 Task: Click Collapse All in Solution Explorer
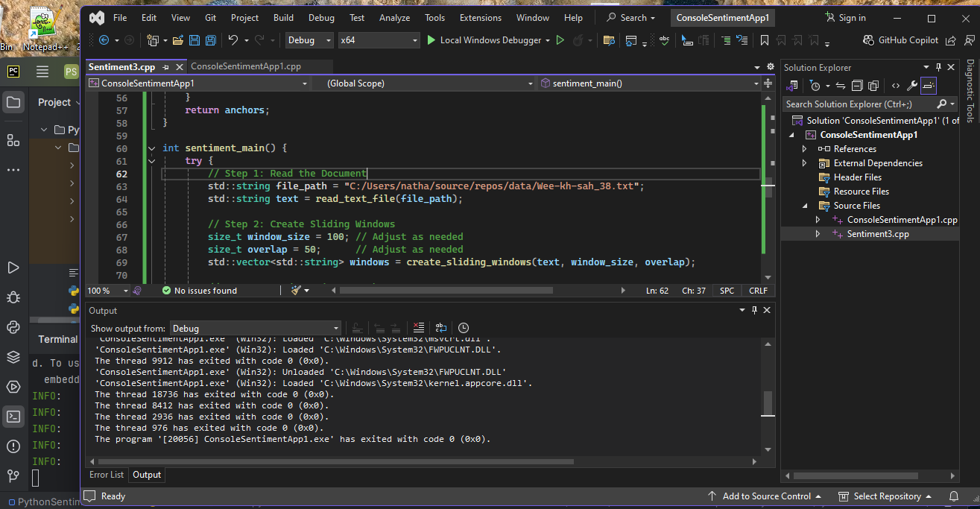(857, 86)
